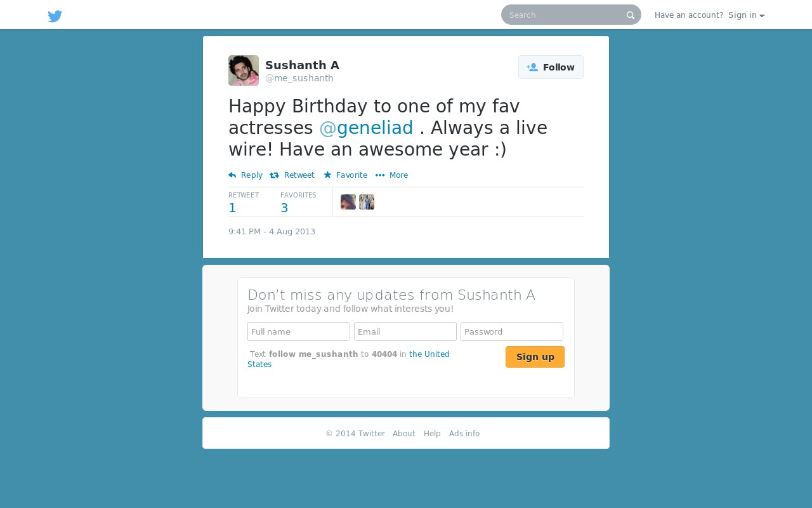This screenshot has width=812, height=508.
Task: Open the Ads info footer link
Action: [464, 434]
